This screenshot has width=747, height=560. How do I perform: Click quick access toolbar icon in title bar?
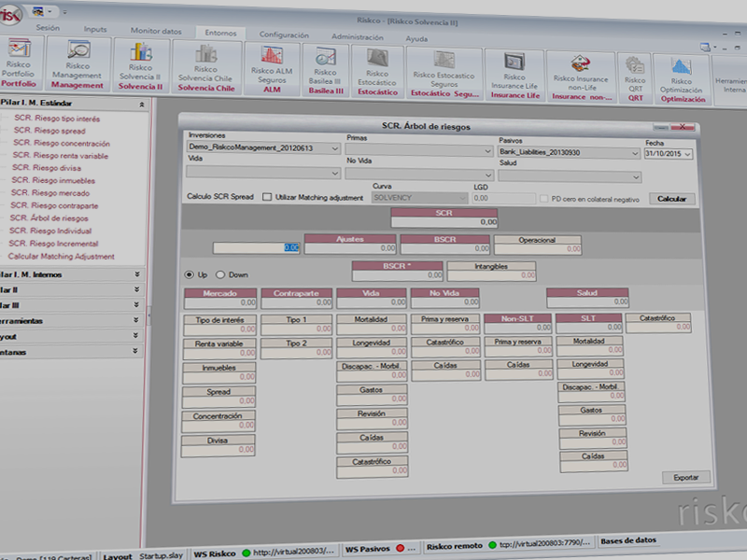(x=39, y=11)
